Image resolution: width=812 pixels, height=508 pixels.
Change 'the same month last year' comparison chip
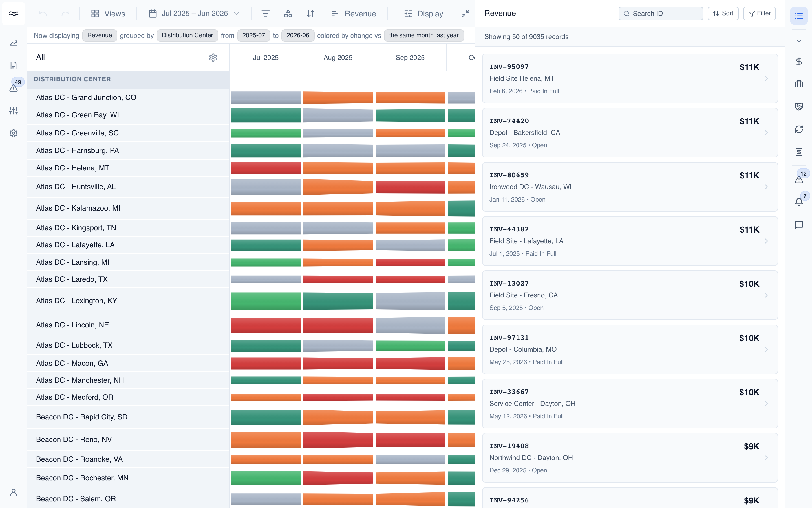[424, 35]
